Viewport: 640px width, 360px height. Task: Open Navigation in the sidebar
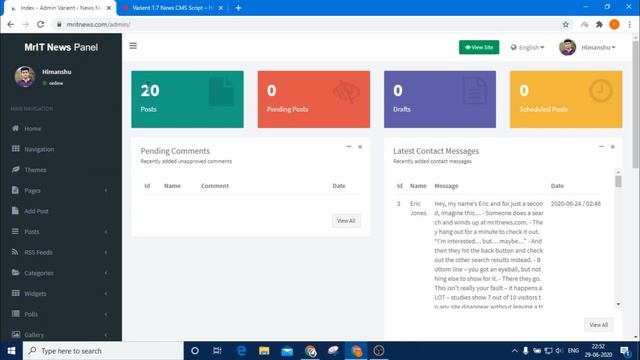pyautogui.click(x=39, y=149)
